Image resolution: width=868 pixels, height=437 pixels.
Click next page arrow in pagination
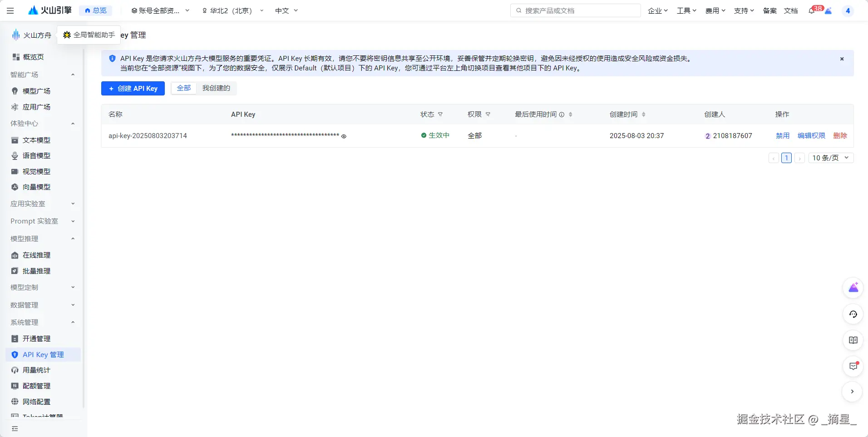799,158
